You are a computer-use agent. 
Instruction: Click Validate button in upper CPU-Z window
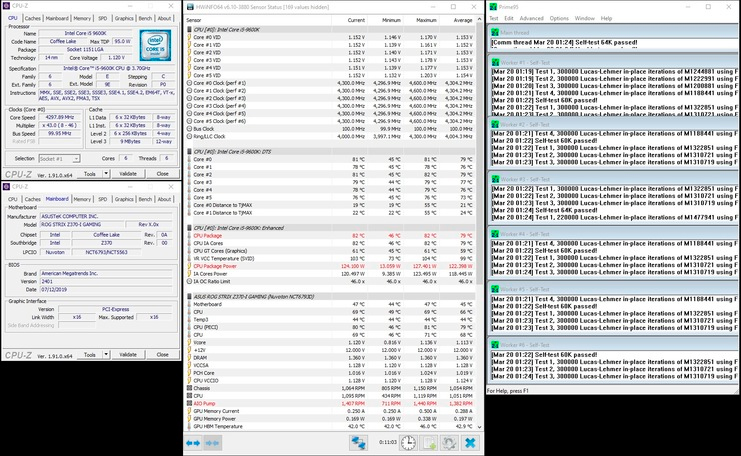(x=128, y=174)
